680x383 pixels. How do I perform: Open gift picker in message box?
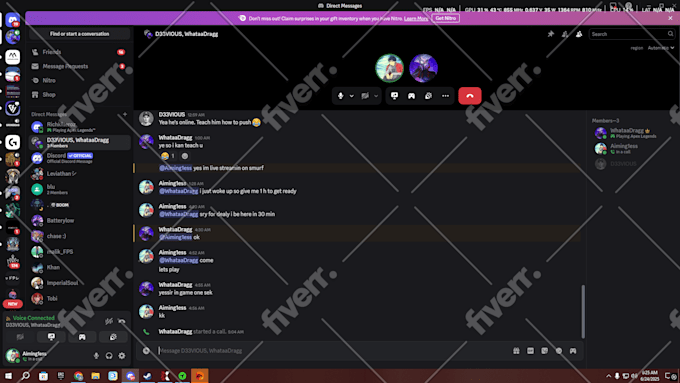tap(516, 350)
